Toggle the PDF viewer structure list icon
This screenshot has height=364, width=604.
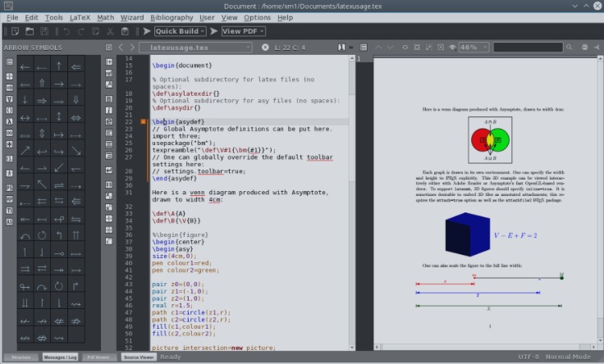[364, 47]
